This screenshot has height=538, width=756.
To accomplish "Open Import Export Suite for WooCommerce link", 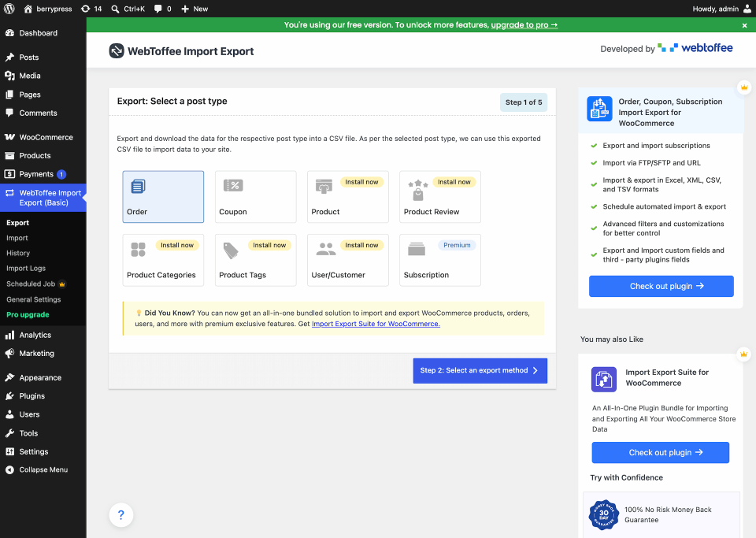I will point(376,324).
